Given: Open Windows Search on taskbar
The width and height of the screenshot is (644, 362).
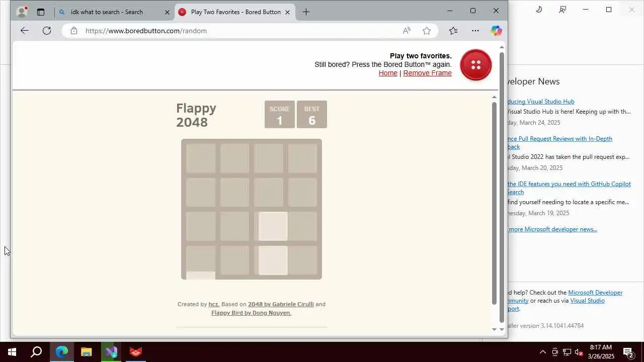Looking at the screenshot, I should pyautogui.click(x=36, y=352).
